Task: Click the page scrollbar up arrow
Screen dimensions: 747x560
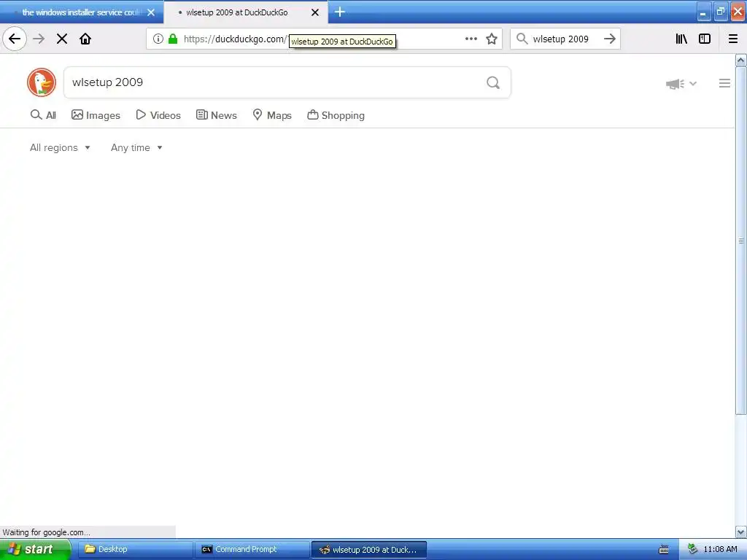Action: (x=741, y=60)
